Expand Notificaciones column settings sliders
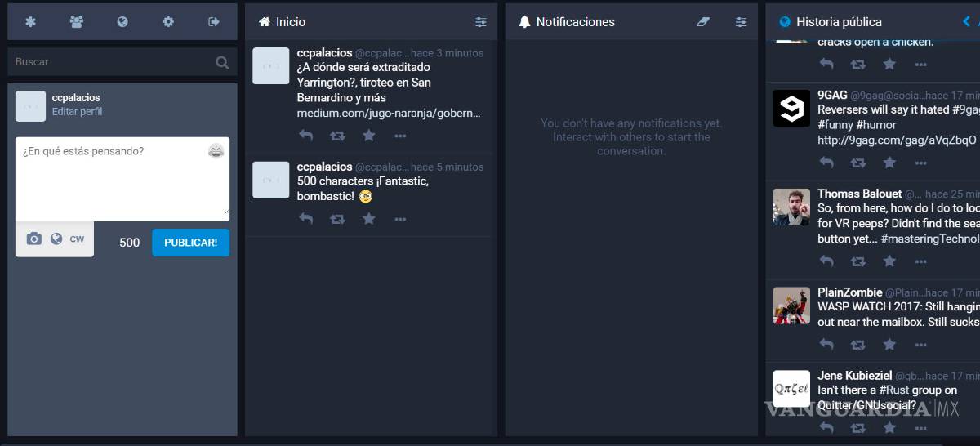This screenshot has width=980, height=446. point(741,22)
